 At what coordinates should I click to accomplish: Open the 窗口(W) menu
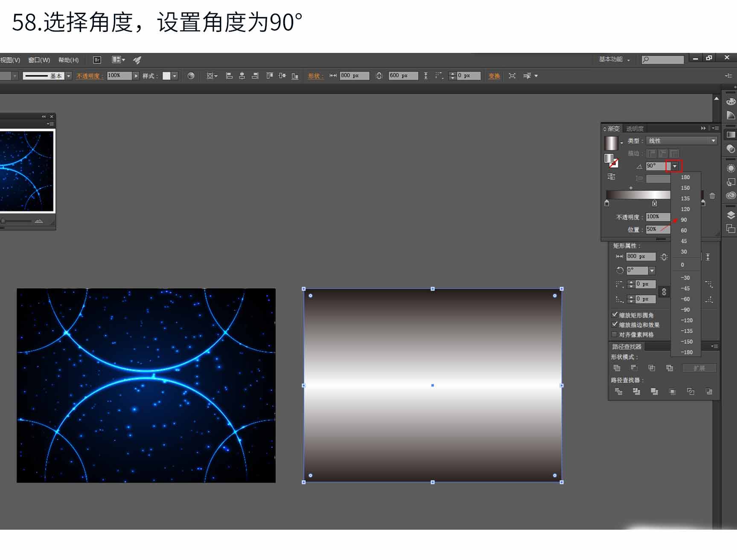click(39, 60)
